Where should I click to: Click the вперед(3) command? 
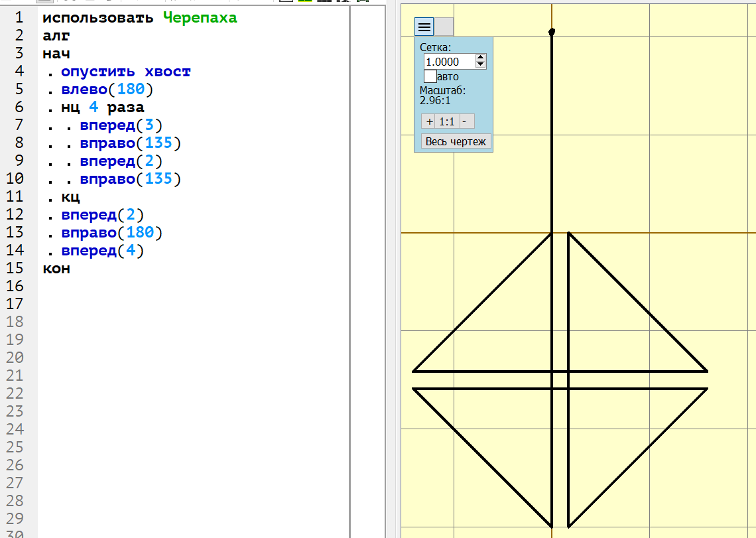coord(121,125)
